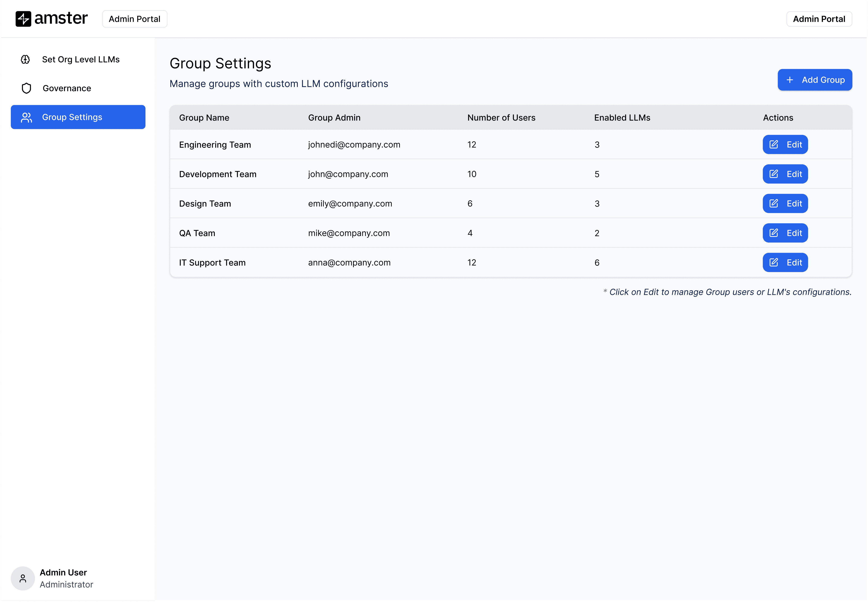
Task: Click the Admin Portal button at top right
Action: (819, 19)
